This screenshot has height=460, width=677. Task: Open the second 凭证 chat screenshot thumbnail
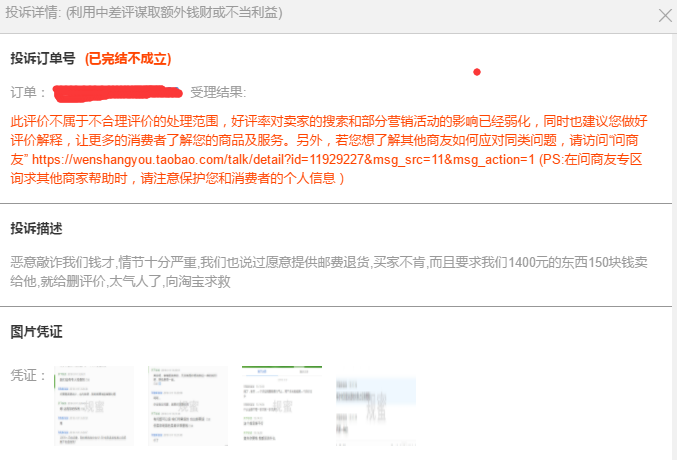pos(188,406)
